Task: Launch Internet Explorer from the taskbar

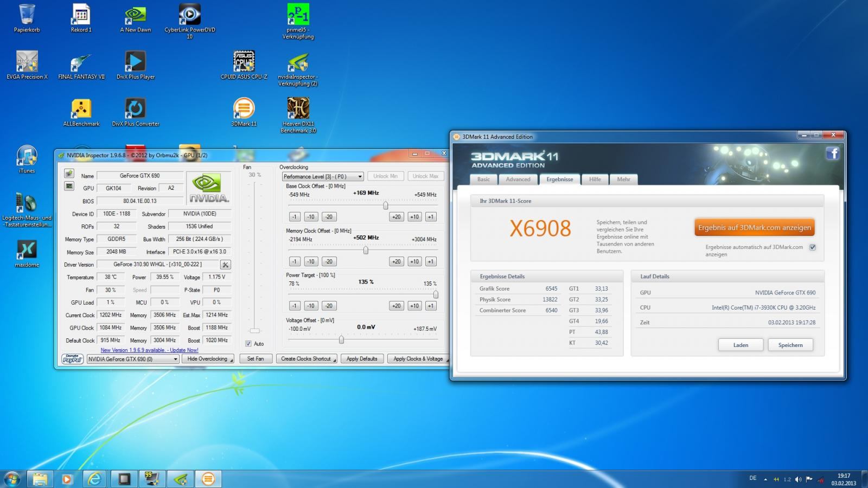Action: pos(95,479)
